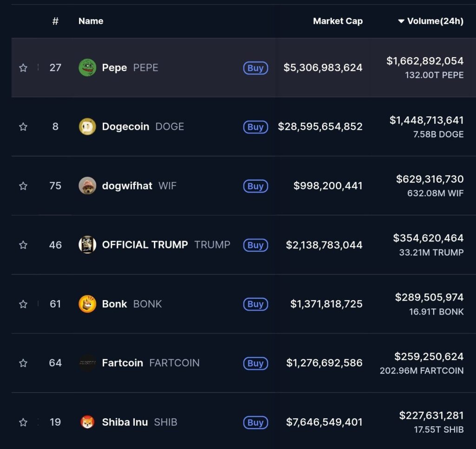Sort by the Name column header

(91, 21)
